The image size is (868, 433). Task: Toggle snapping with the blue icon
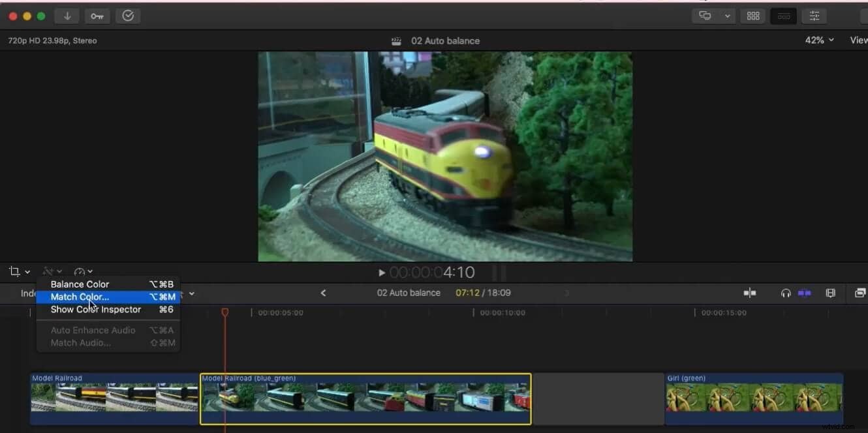click(x=804, y=293)
